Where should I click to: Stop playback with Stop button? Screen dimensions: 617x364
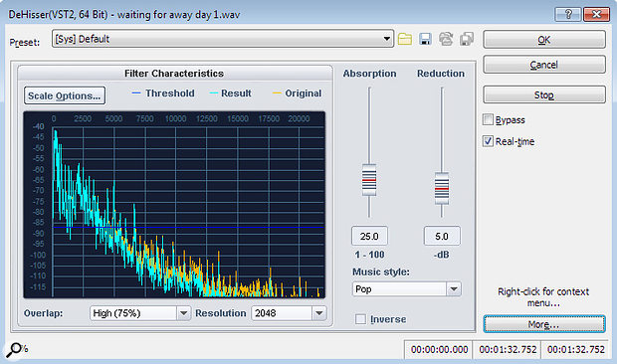(x=544, y=94)
